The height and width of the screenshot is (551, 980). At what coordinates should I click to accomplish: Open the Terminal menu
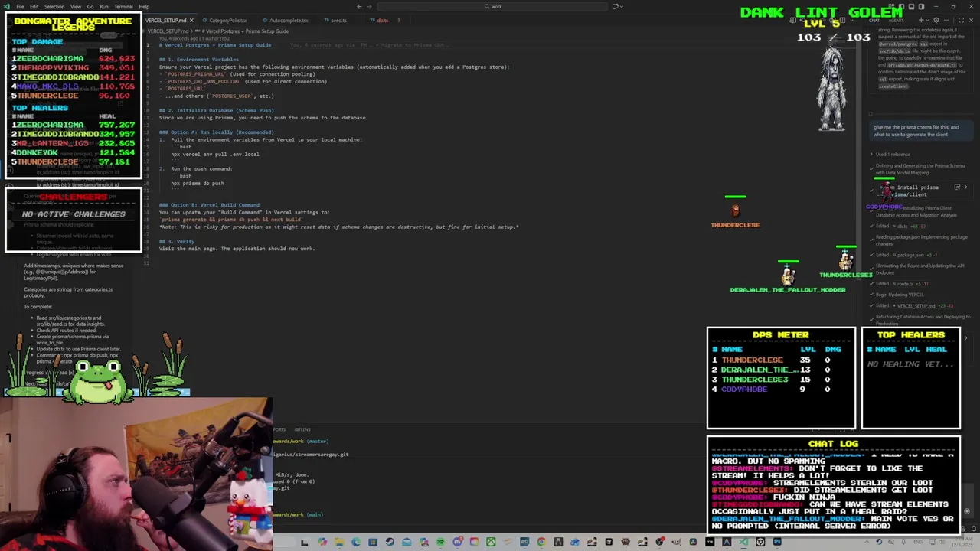point(123,6)
